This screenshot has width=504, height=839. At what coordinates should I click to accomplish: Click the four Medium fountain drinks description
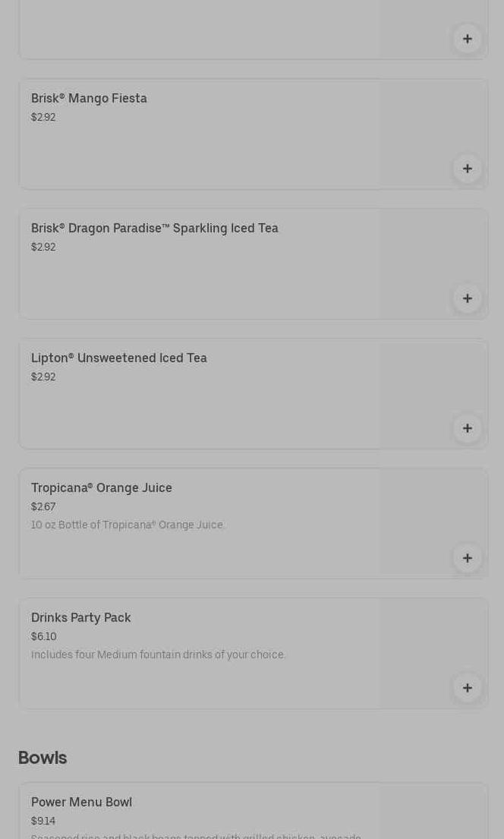pos(158,655)
